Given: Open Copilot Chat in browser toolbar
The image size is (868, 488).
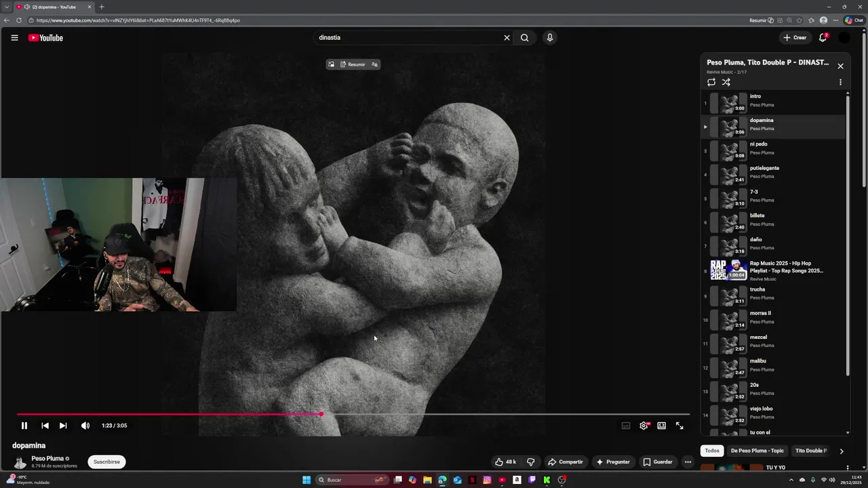Looking at the screenshot, I should click(854, 20).
